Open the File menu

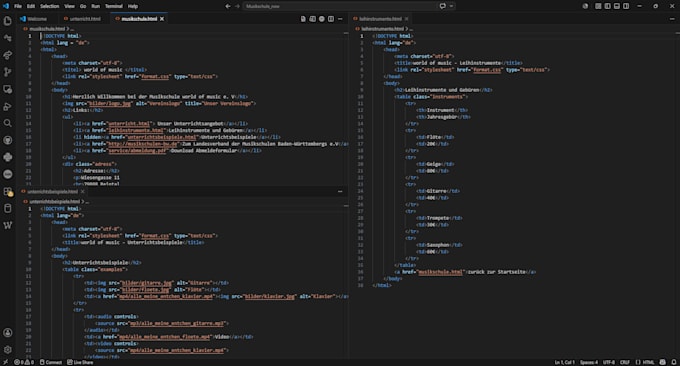(18, 6)
